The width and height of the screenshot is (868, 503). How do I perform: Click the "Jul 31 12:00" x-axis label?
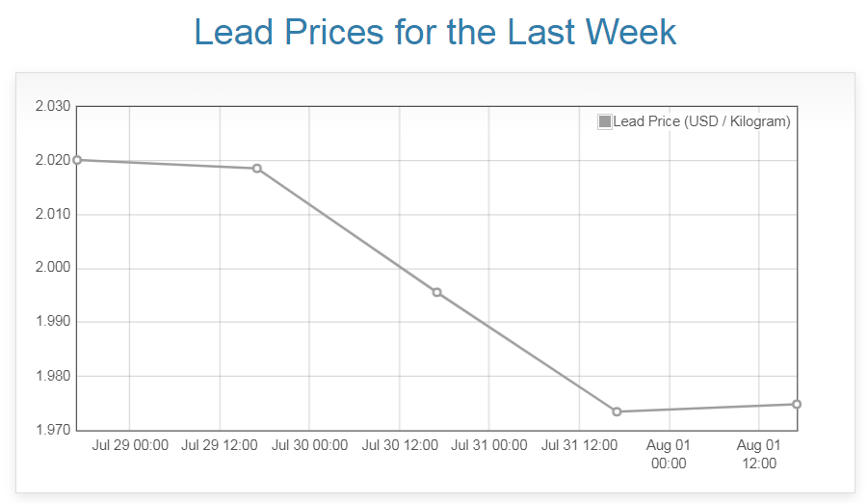[579, 445]
